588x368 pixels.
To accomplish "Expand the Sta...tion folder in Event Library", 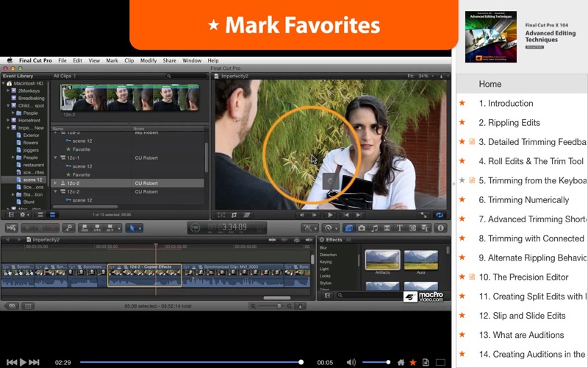I will pos(13,194).
